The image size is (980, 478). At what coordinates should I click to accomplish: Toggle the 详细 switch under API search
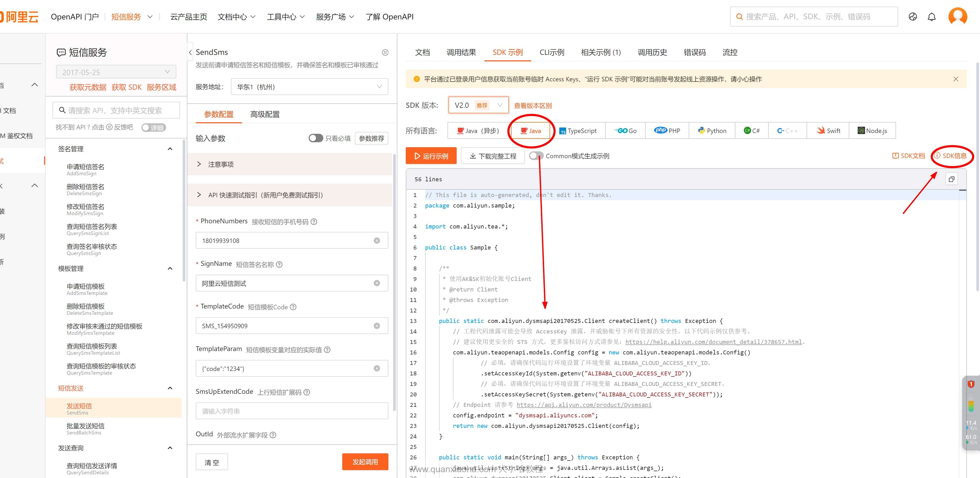pyautogui.click(x=153, y=128)
